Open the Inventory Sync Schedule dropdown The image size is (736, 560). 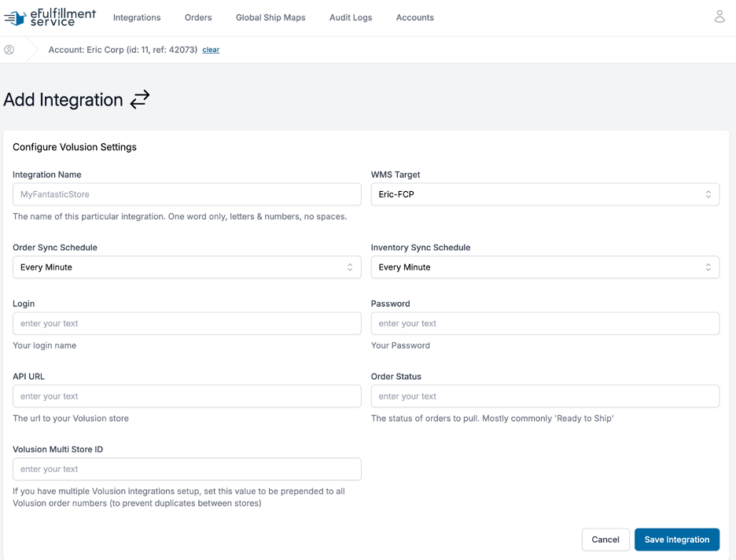click(545, 267)
